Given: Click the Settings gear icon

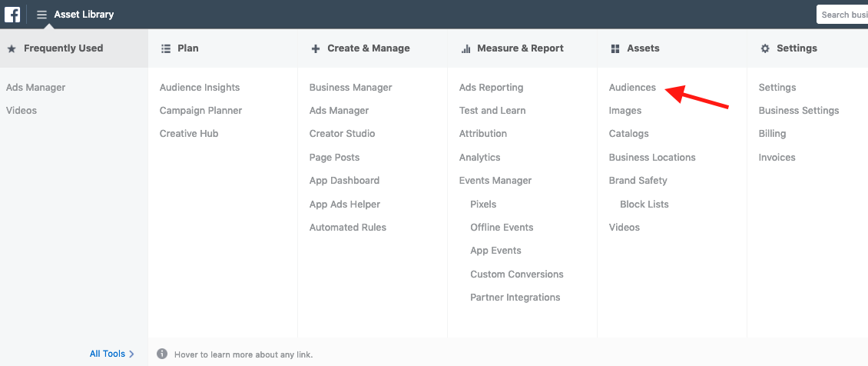Looking at the screenshot, I should [x=765, y=48].
